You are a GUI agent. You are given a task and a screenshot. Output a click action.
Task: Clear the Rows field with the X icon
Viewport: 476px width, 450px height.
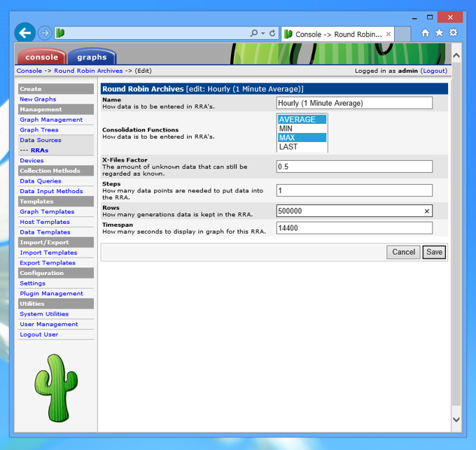click(426, 211)
